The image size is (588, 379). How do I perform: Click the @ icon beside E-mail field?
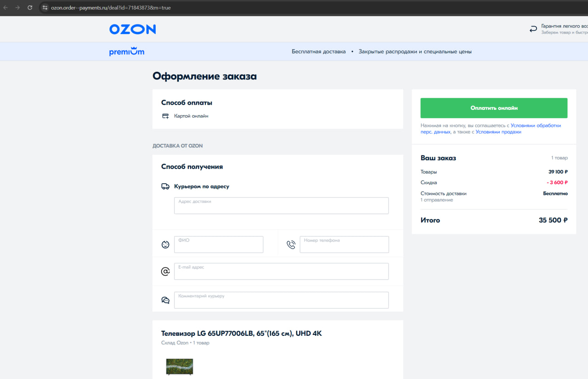click(x=165, y=272)
